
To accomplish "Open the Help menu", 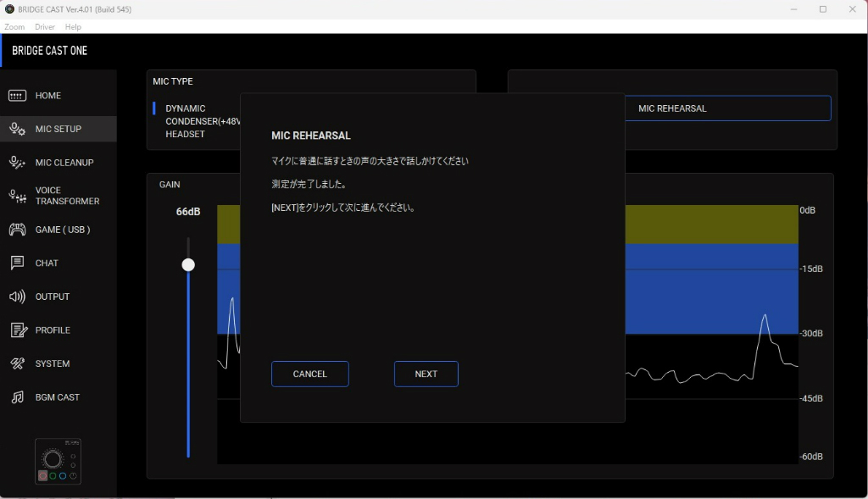I will tap(73, 26).
